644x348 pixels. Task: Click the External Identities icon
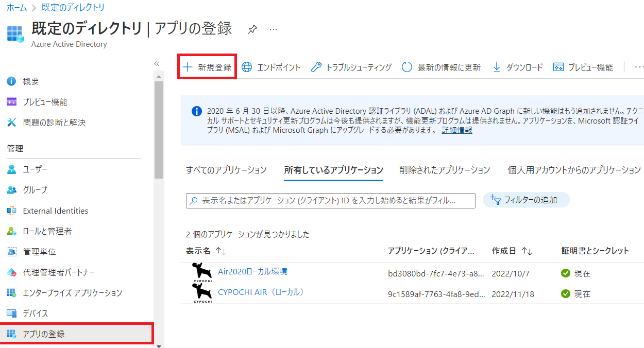pos(11,211)
